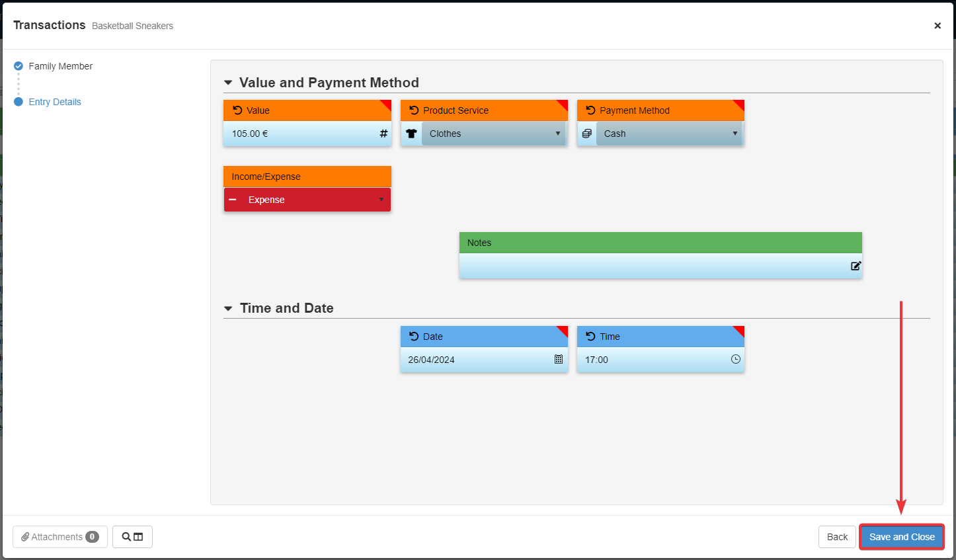The width and height of the screenshot is (956, 560).
Task: Go to the Family Member step
Action: point(60,66)
